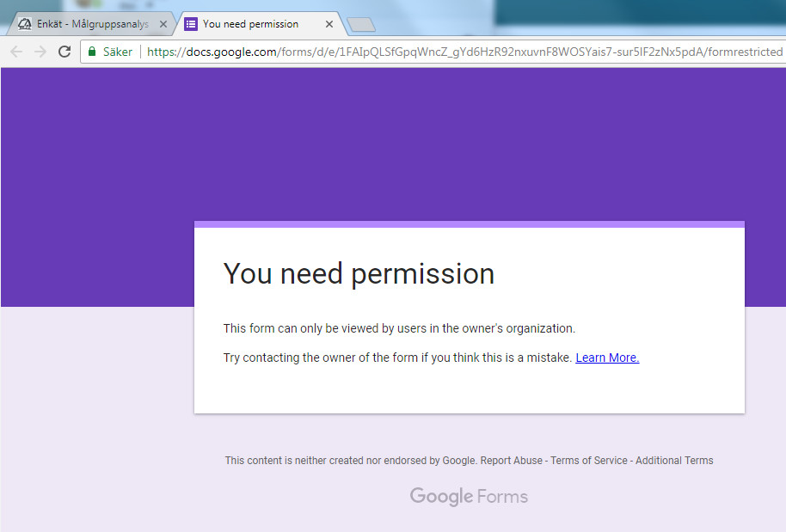Screen dimensions: 786x532
Task: Click the 'Säker' secure label
Action: click(118, 52)
